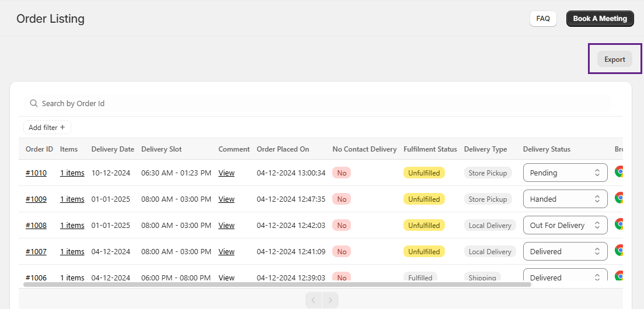Click the horizontal table scrollbar

277,285
